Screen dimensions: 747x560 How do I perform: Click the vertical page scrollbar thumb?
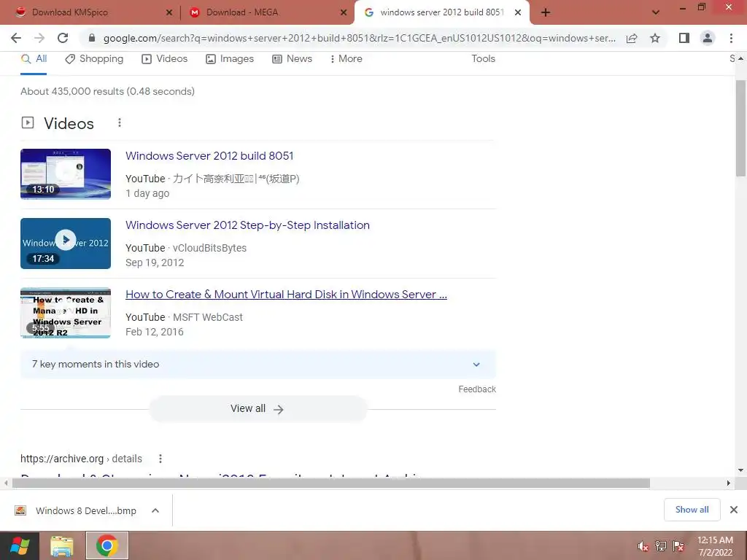[740, 128]
